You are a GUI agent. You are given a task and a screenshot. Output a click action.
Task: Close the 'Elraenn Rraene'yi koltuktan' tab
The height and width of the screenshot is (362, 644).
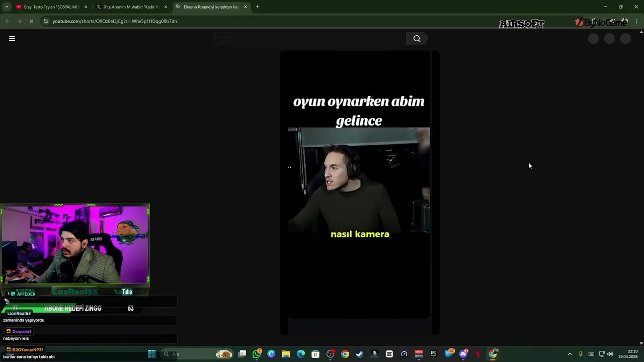246,7
